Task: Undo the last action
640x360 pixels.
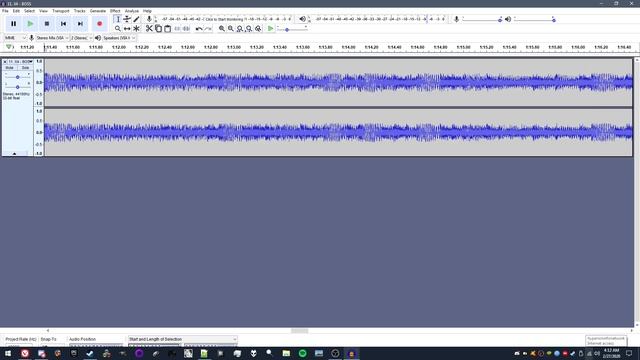Action: point(199,29)
